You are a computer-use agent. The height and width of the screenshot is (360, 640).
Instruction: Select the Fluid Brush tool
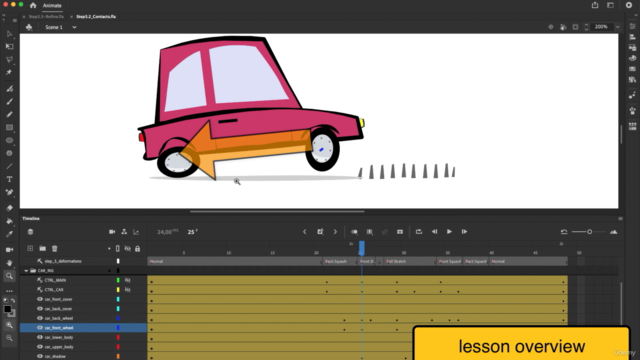[9, 89]
